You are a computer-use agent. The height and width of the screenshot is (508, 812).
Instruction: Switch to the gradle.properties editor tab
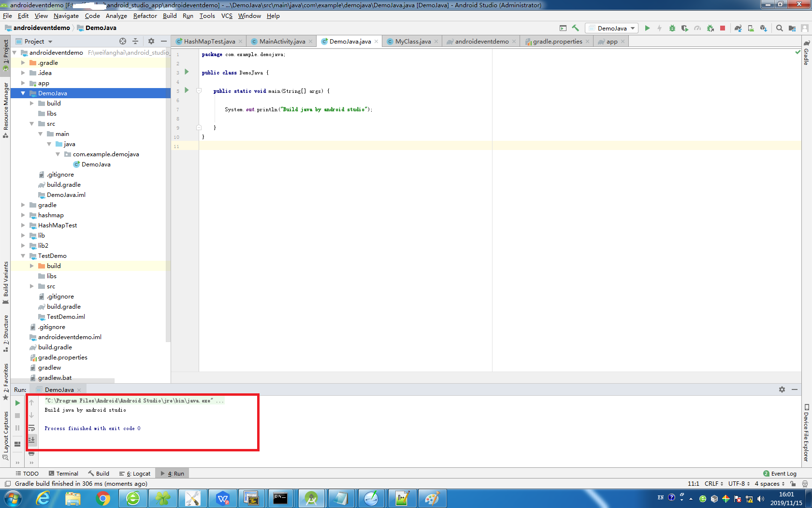coord(557,41)
